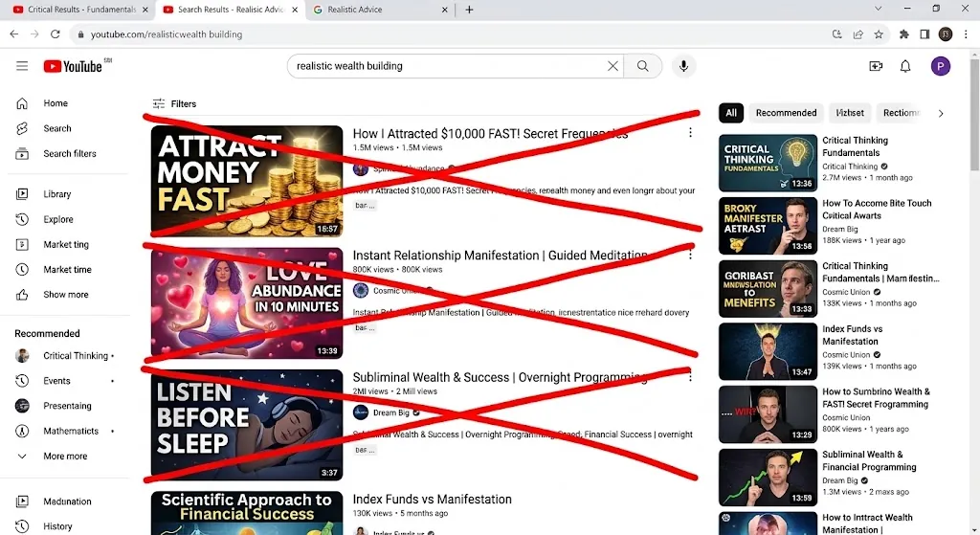Image resolution: width=980 pixels, height=535 pixels.
Task: Open options for Subliminal Wealth & Success video
Action: click(690, 376)
